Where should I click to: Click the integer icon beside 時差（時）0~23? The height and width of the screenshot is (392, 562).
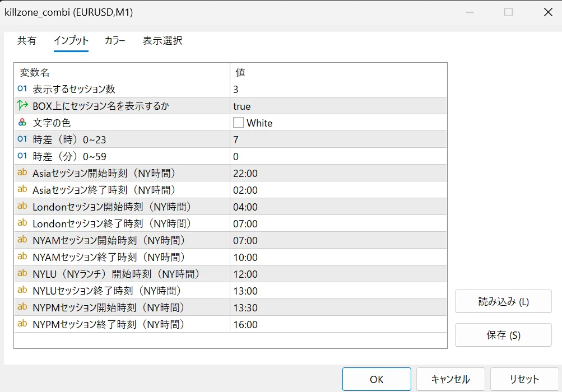(22, 139)
